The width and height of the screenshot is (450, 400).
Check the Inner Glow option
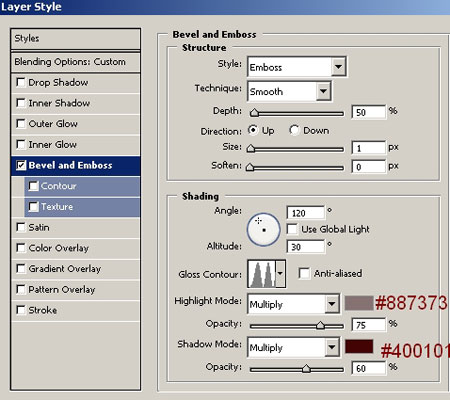tap(21, 144)
